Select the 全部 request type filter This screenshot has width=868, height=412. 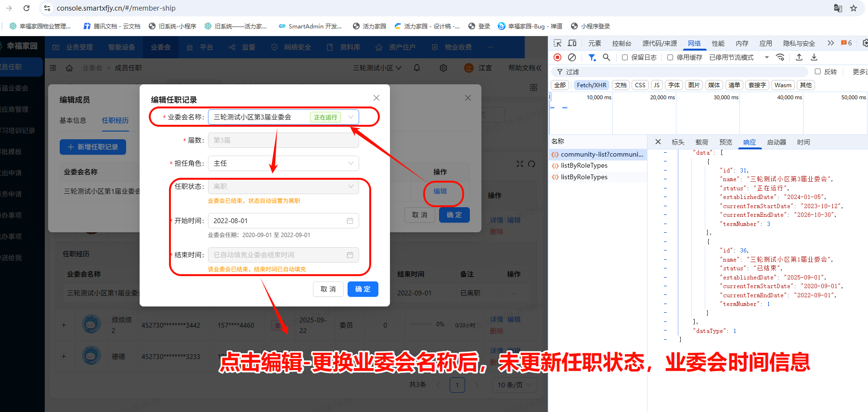click(560, 85)
